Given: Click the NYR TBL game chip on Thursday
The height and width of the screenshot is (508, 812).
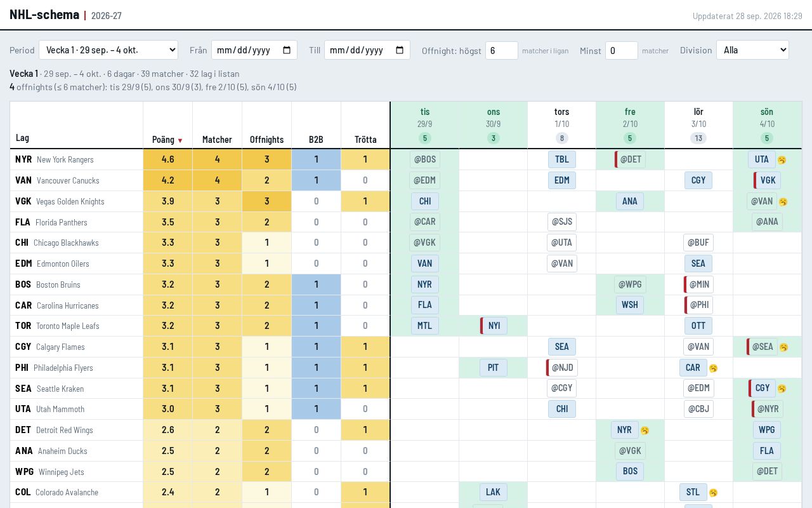Looking at the screenshot, I should coord(562,159).
